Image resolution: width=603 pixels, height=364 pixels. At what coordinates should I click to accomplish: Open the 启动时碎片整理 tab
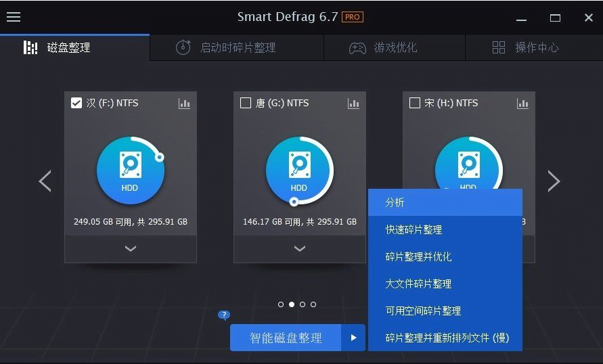[236, 47]
